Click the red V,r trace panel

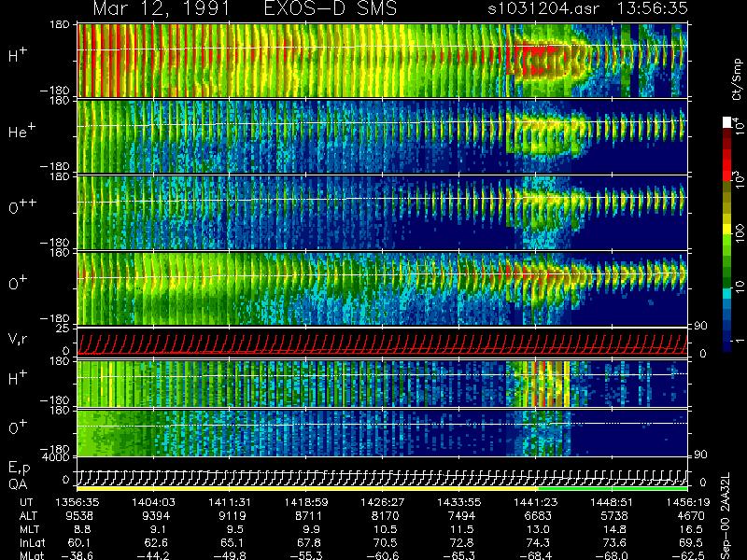[x=382, y=342]
